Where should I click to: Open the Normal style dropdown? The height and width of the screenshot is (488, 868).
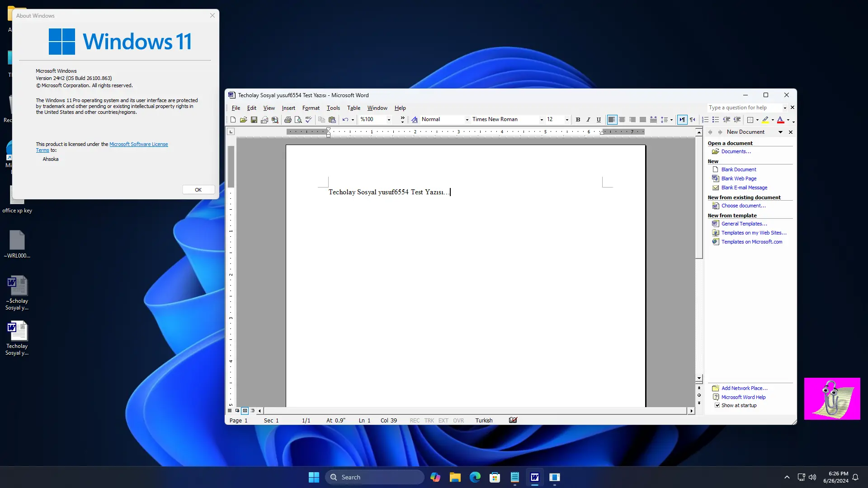(467, 120)
